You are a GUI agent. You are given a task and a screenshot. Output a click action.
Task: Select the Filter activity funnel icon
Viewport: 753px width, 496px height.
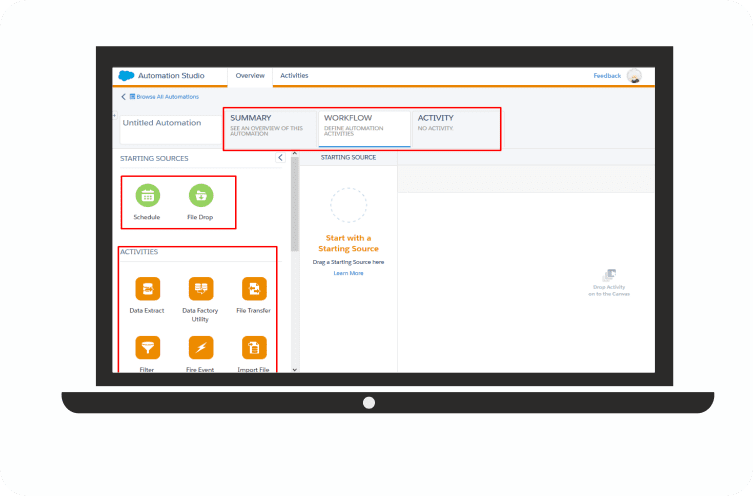click(147, 348)
